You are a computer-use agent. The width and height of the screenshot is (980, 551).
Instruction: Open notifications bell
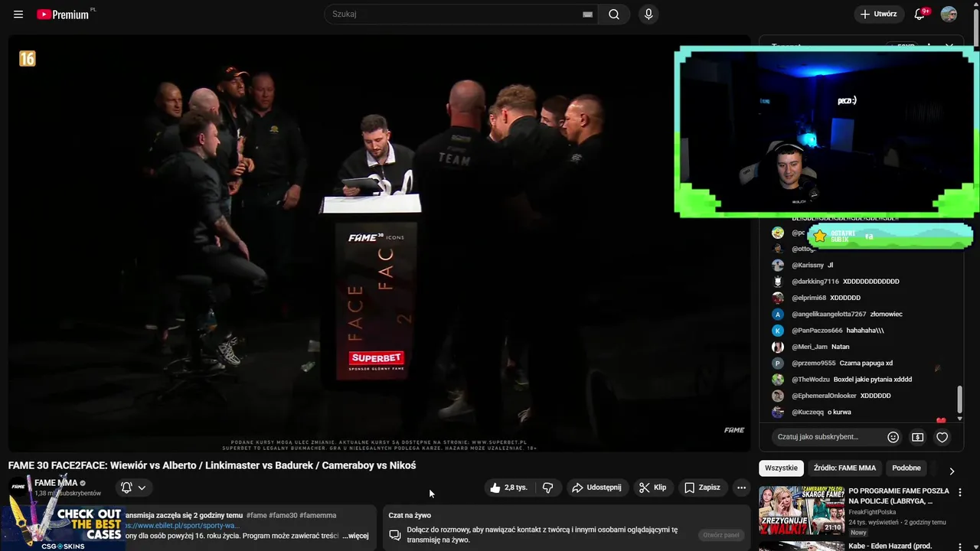click(x=920, y=15)
